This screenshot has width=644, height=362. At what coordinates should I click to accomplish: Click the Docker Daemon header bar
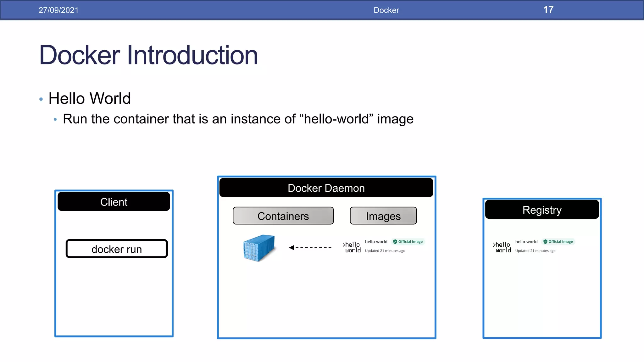tap(326, 188)
